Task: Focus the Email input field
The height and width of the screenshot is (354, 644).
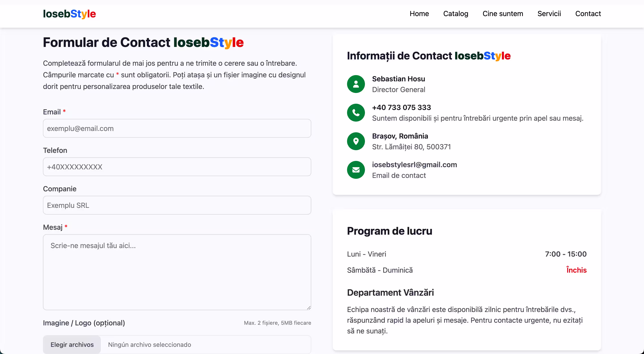Action: 177,128
